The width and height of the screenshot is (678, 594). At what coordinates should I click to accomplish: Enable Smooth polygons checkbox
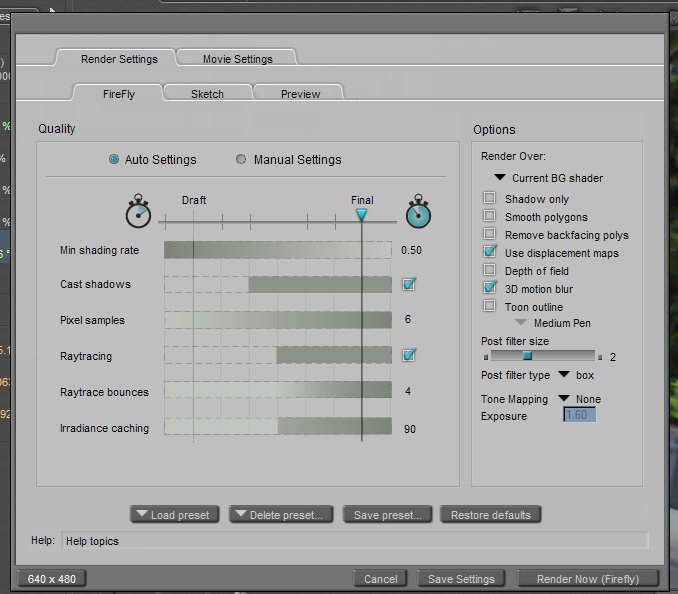[490, 217]
